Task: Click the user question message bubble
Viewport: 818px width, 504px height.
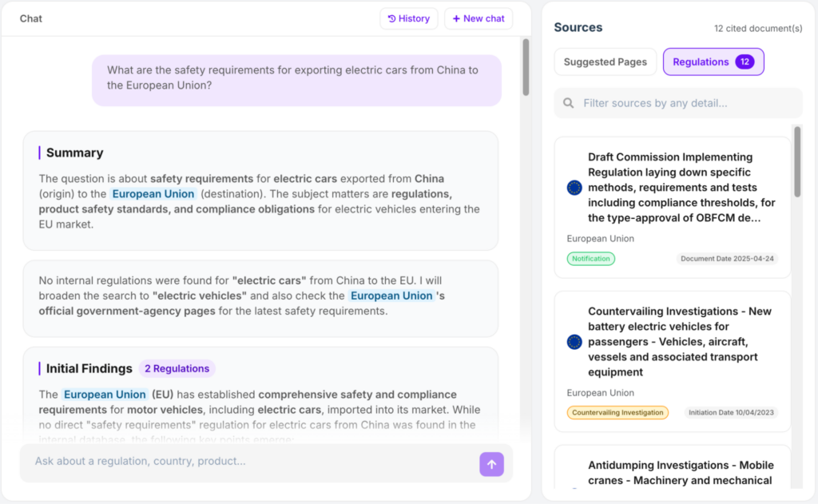Action: coord(297,81)
